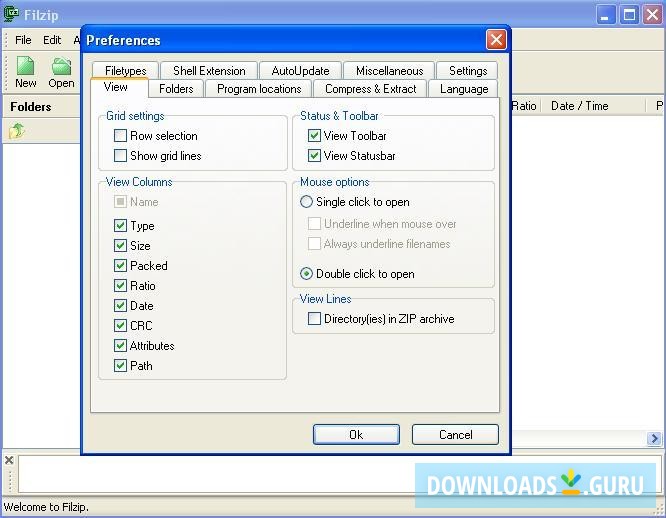The height and width of the screenshot is (518, 666).
Task: Uncheck the Size column checkbox
Action: point(120,245)
